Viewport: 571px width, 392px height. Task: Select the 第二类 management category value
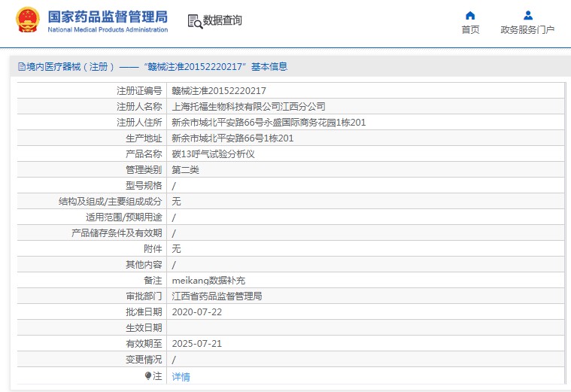click(x=186, y=169)
